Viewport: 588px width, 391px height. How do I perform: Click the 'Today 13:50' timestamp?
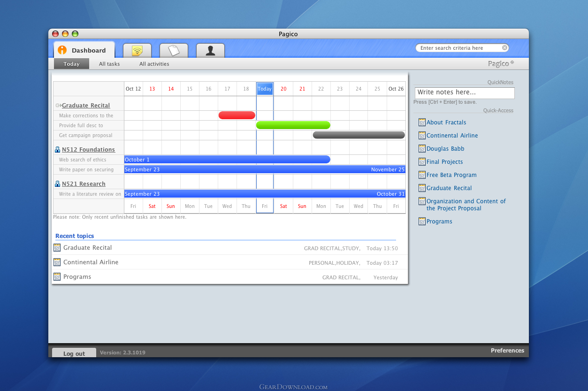(382, 249)
